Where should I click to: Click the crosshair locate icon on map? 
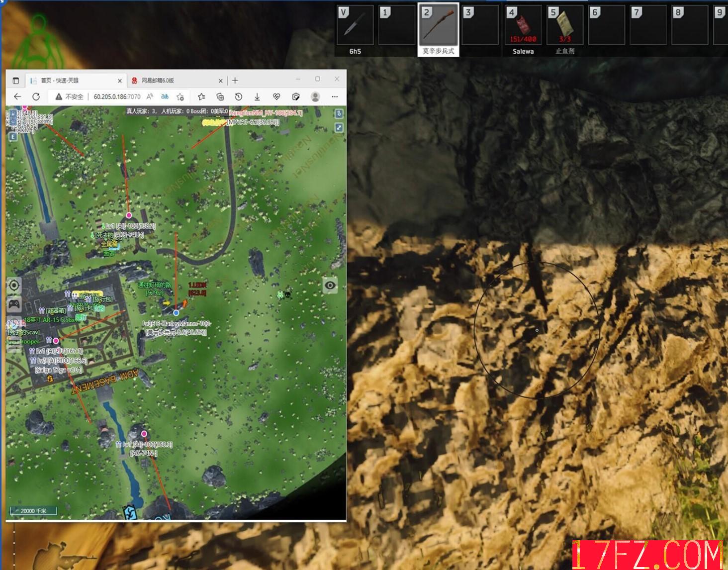pyautogui.click(x=14, y=285)
